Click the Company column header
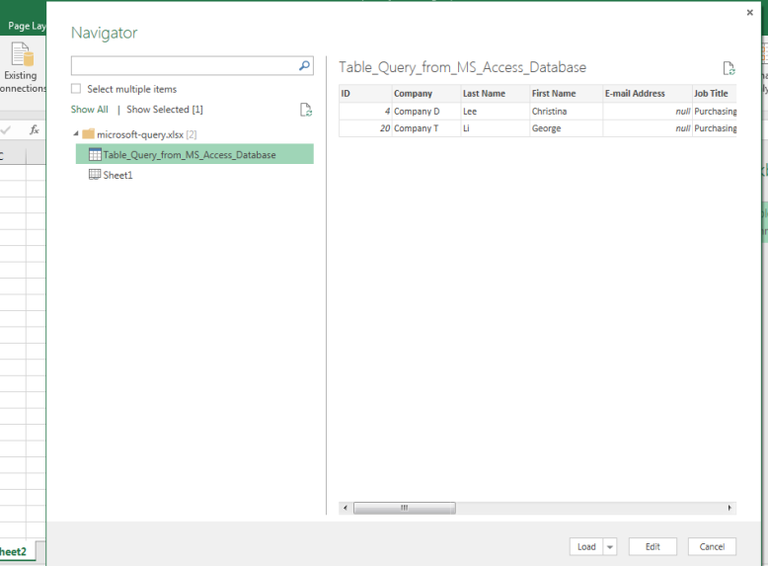768x566 pixels. tap(426, 94)
